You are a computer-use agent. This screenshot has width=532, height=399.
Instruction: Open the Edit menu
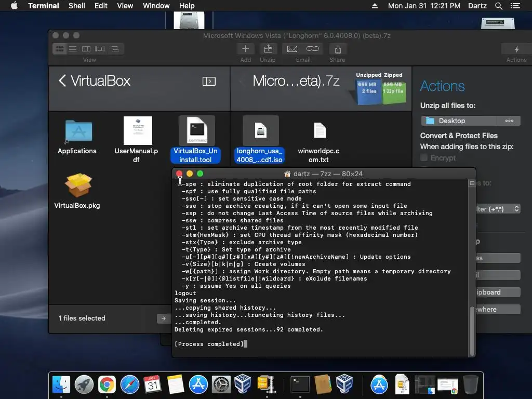pos(101,6)
